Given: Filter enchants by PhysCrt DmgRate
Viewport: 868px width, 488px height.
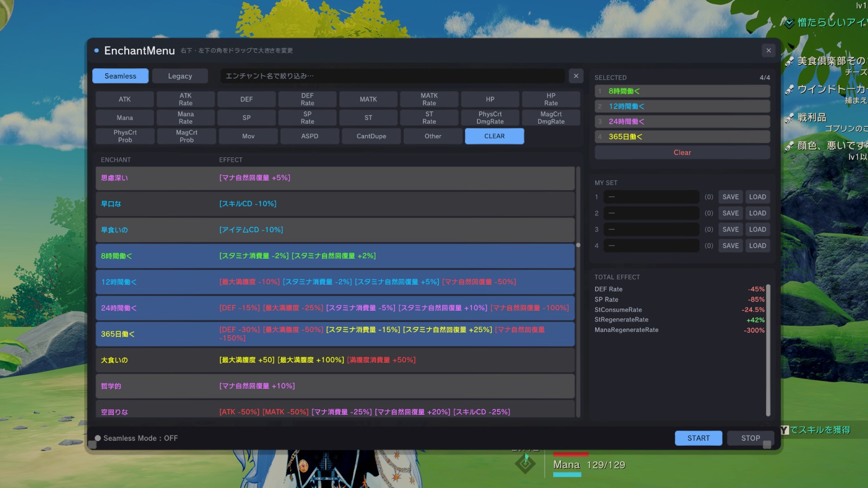Looking at the screenshot, I should [490, 118].
